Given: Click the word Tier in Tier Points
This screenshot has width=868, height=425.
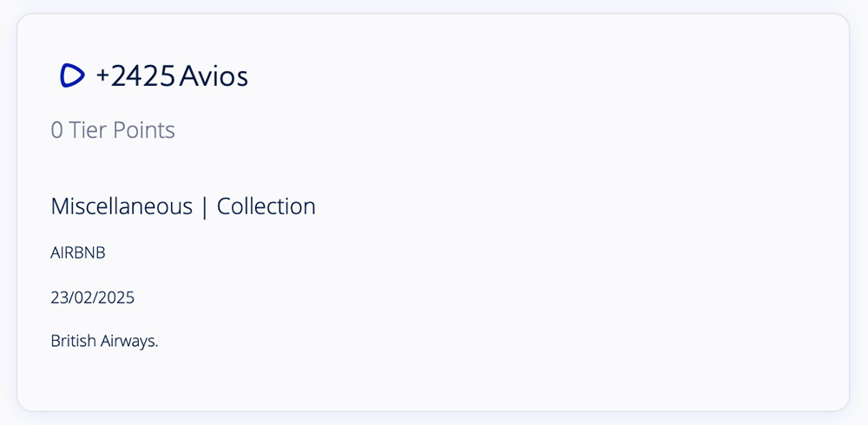Looking at the screenshot, I should click(87, 130).
